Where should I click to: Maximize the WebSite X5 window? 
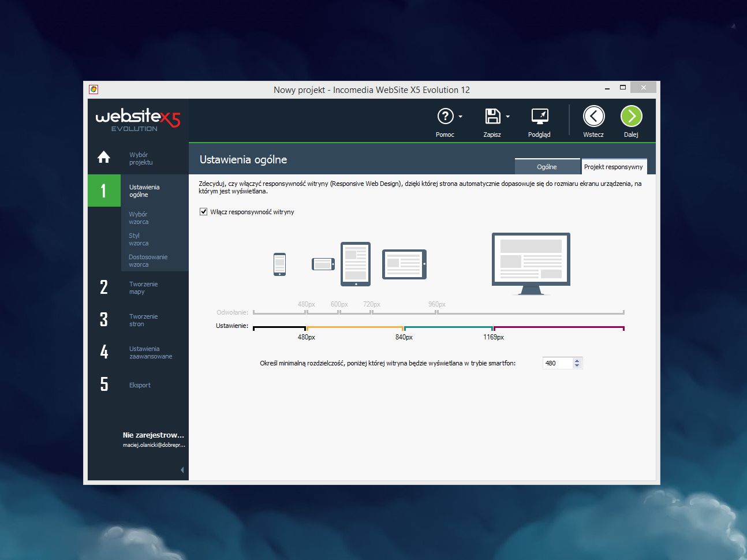[623, 88]
